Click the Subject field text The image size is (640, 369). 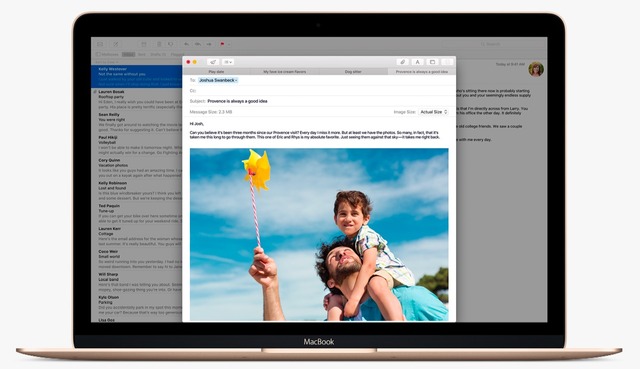pyautogui.click(x=237, y=101)
